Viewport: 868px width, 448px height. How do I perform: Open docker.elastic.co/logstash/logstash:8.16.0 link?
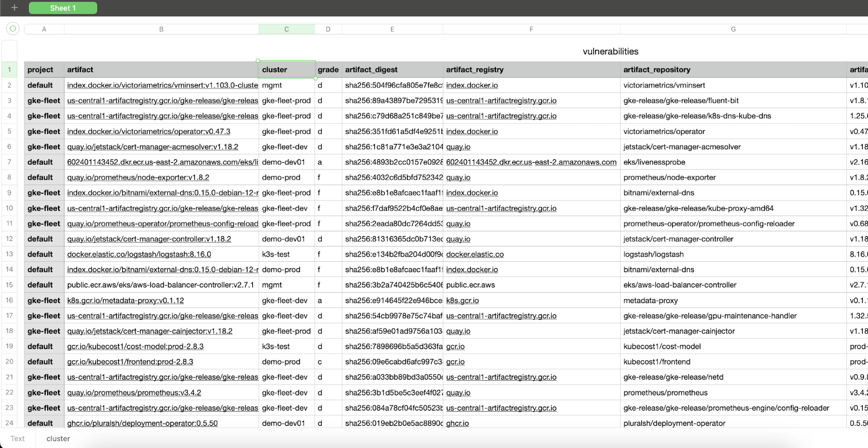[139, 254]
